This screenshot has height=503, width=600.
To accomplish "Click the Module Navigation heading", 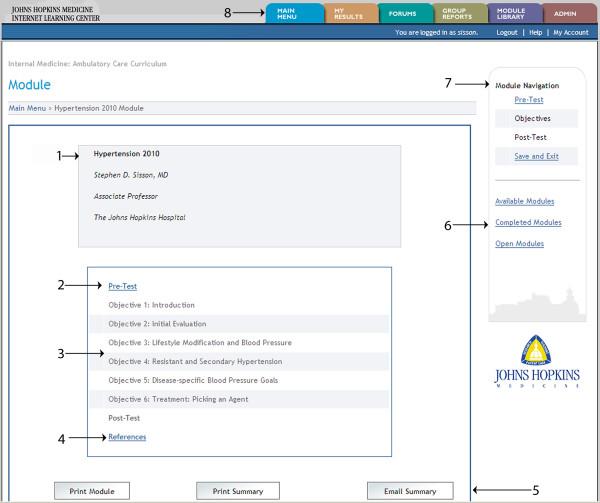I will (527, 86).
